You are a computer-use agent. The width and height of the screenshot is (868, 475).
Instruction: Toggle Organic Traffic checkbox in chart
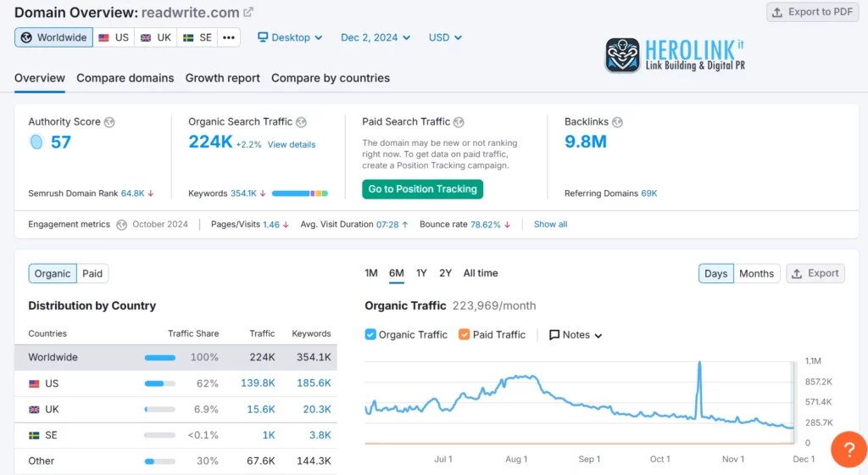coord(370,334)
